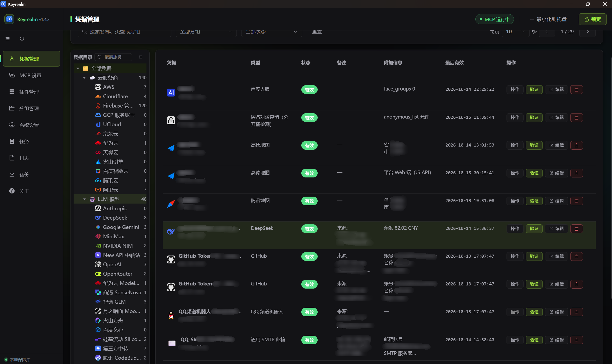Collapse the sidebar with the hamburger icon
The width and height of the screenshot is (612, 364).
[8, 39]
